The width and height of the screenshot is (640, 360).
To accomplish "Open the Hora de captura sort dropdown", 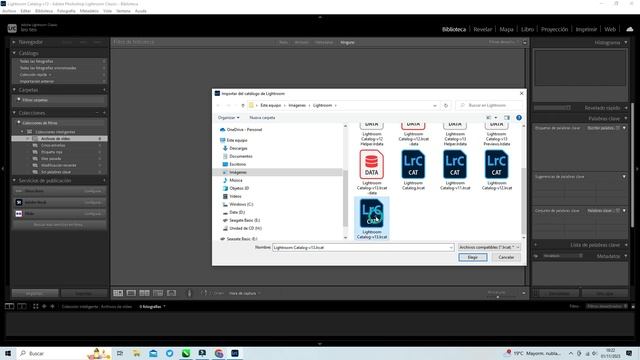I will pyautogui.click(x=244, y=293).
